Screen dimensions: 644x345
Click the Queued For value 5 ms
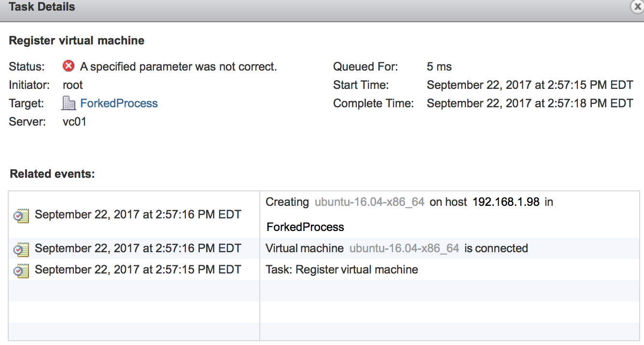point(439,67)
